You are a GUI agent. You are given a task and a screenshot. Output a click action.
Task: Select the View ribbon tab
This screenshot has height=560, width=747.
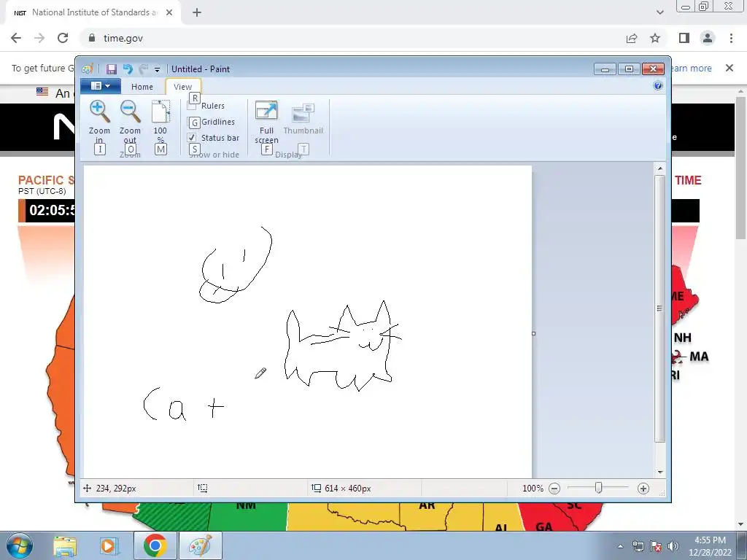coord(183,87)
